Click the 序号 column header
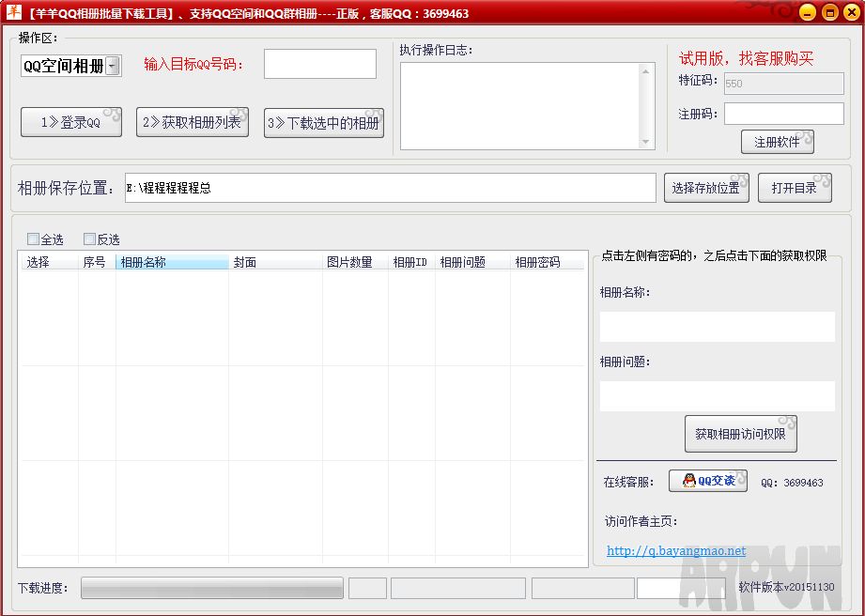The width and height of the screenshot is (865, 616). tap(97, 262)
